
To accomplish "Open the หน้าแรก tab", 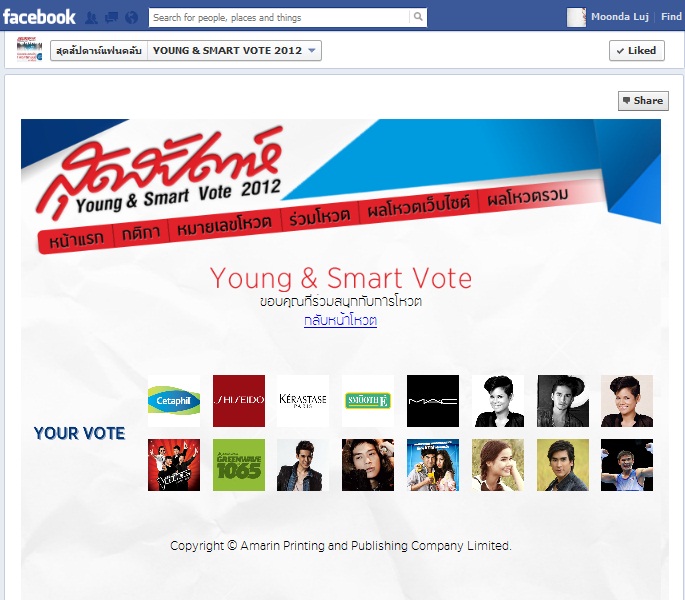I will click(x=76, y=239).
